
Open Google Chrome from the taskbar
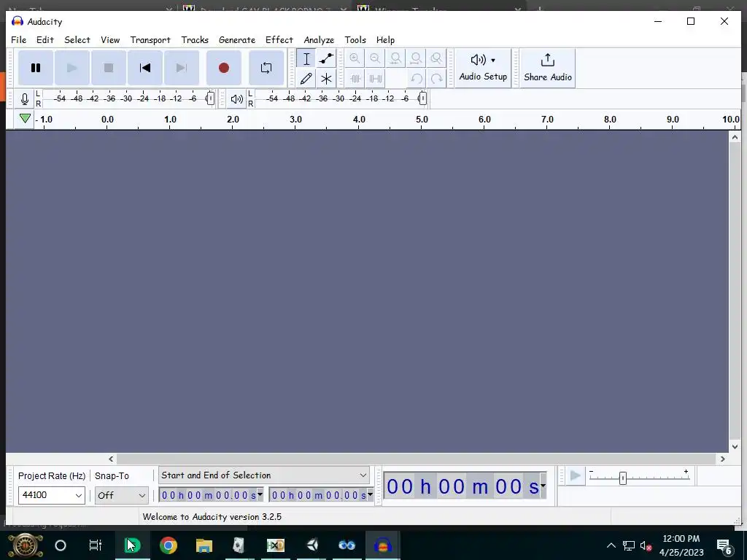tap(169, 545)
